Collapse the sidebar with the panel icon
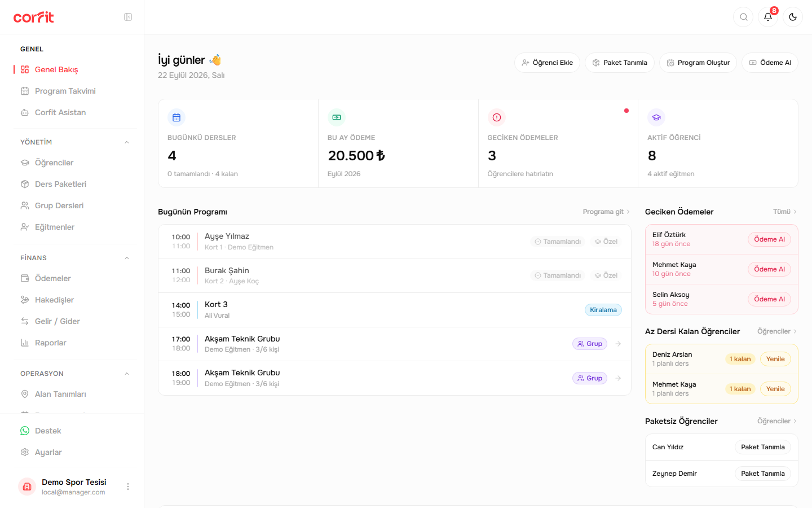 tap(128, 17)
